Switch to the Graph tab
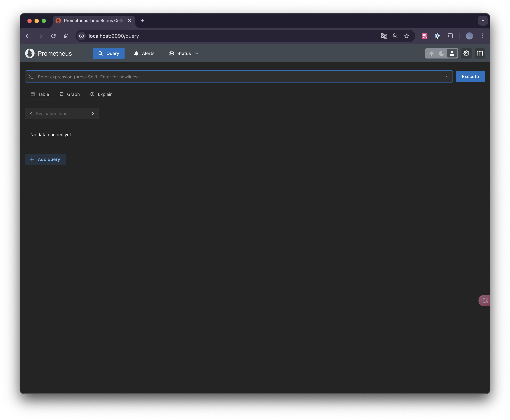 pos(70,94)
